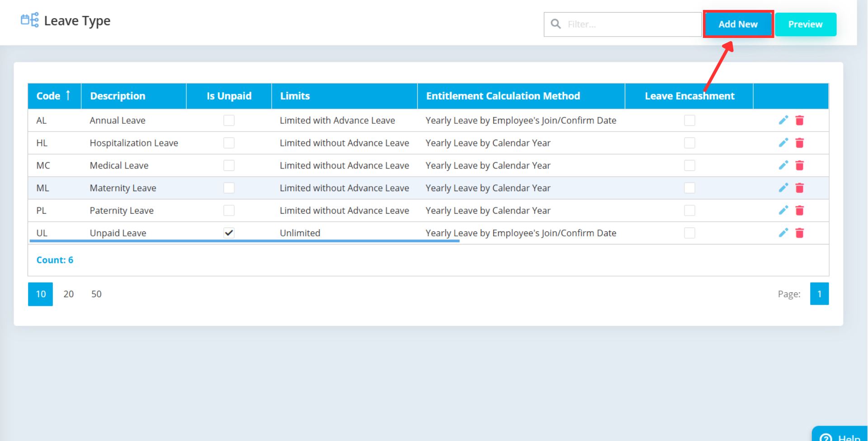Sort by Entitlement Calculation Method header
The height and width of the screenshot is (441, 868).
click(x=521, y=96)
